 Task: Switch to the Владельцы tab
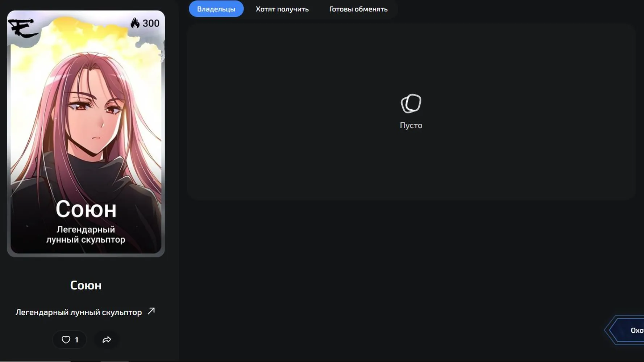(216, 9)
